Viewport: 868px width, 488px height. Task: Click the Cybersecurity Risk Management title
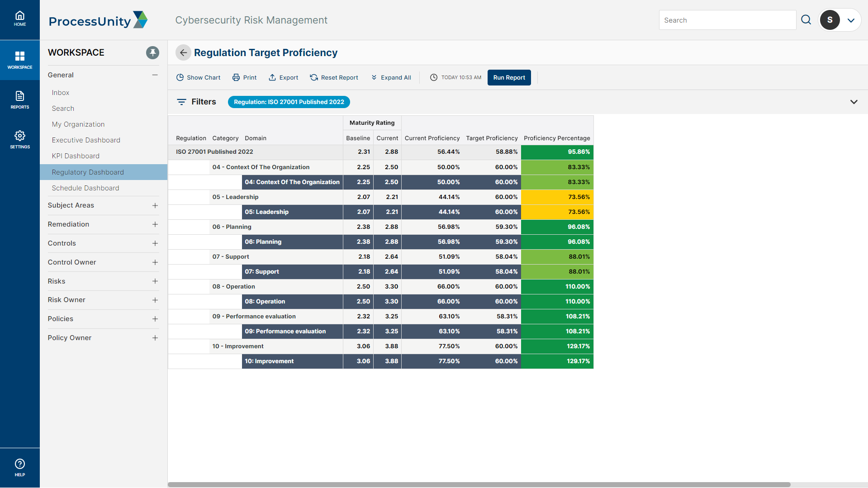(x=251, y=20)
